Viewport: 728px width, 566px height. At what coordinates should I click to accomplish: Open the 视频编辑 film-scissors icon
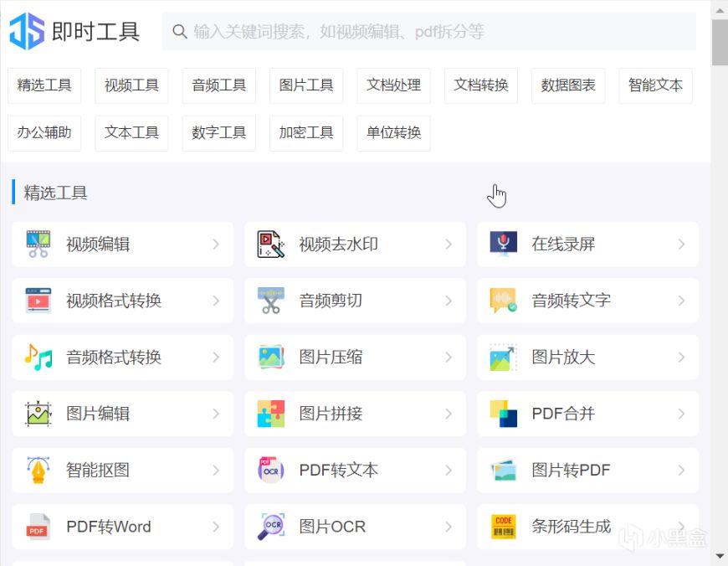[38, 244]
